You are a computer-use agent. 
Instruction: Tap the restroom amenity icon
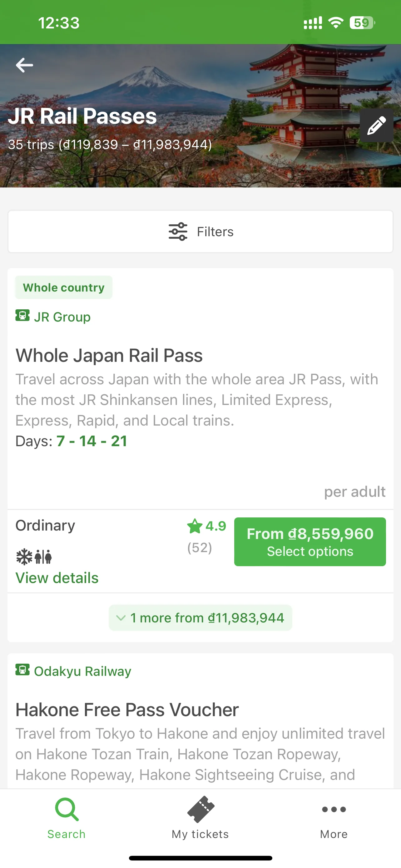43,557
